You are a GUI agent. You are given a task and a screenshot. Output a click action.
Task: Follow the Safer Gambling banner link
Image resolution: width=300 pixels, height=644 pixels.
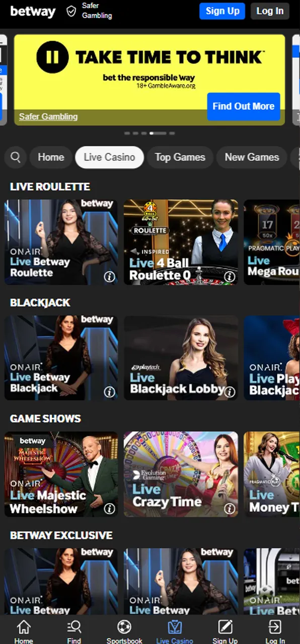[48, 117]
